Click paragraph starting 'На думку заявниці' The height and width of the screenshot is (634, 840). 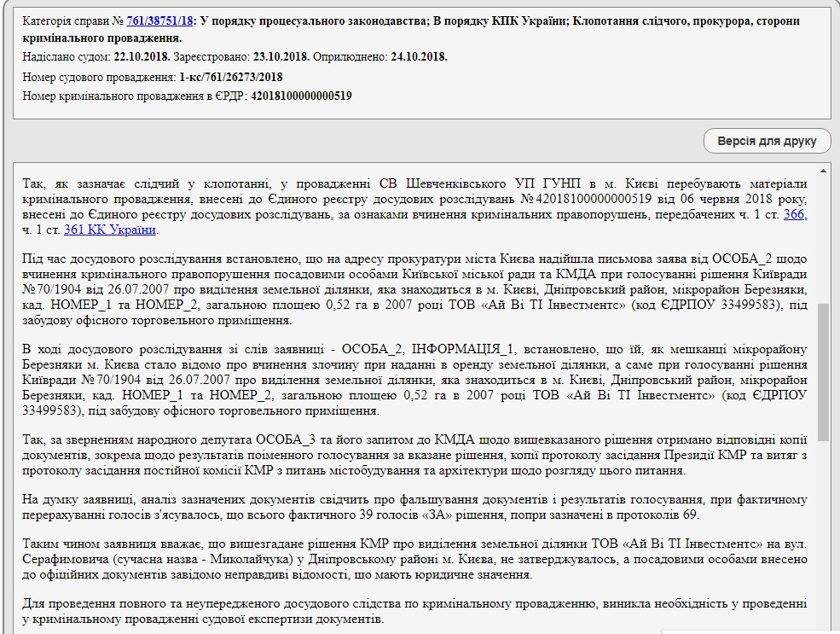point(414,508)
